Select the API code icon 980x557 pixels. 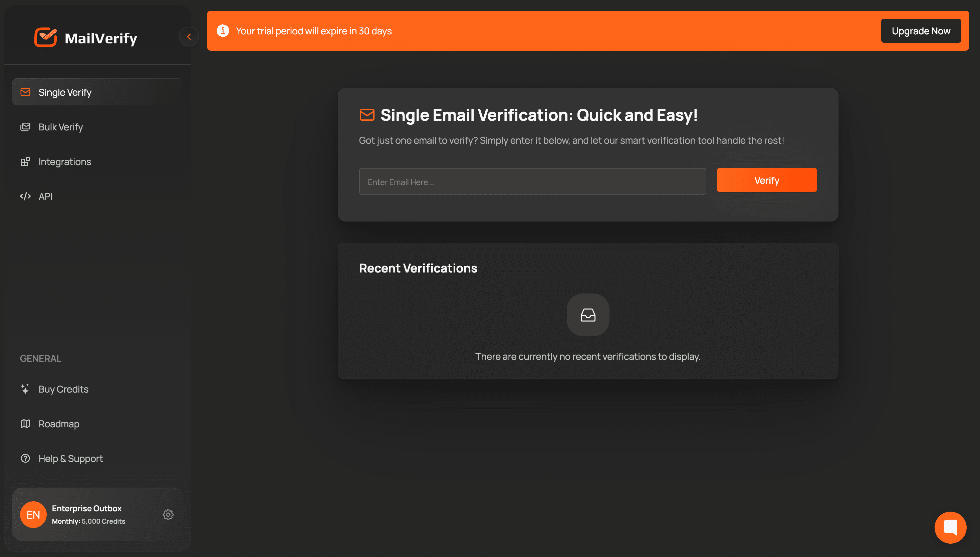[25, 196]
